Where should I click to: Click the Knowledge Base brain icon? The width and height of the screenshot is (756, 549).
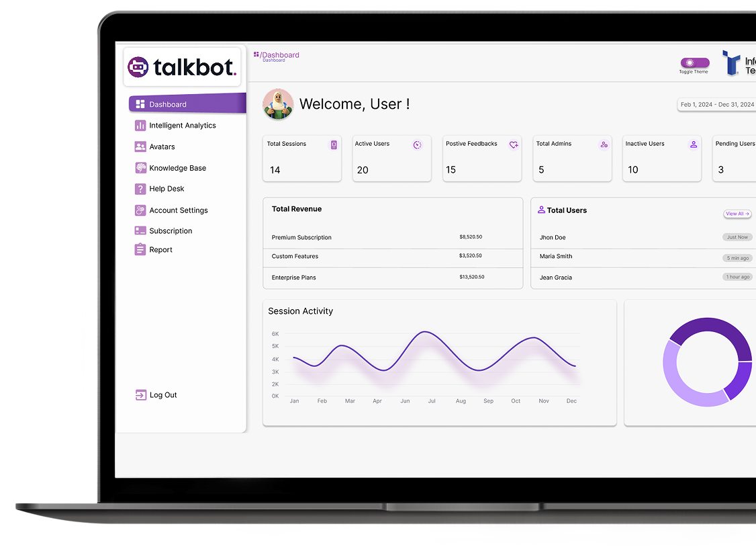[140, 168]
